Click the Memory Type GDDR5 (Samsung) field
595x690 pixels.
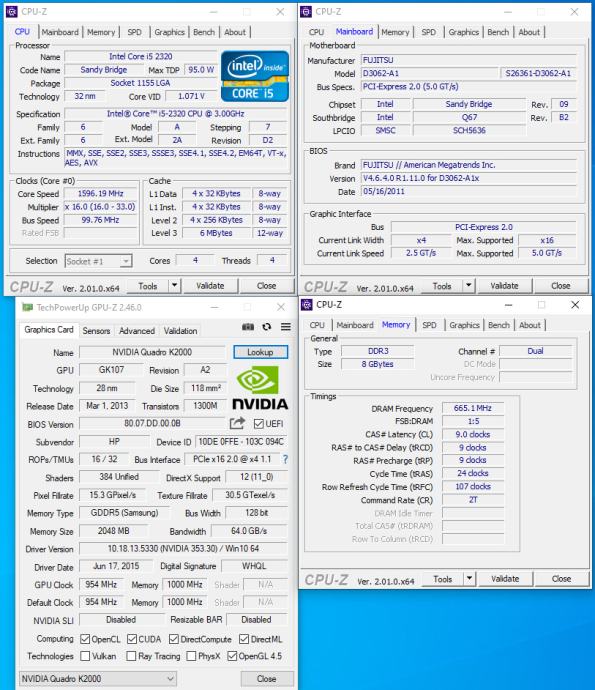[x=124, y=513]
